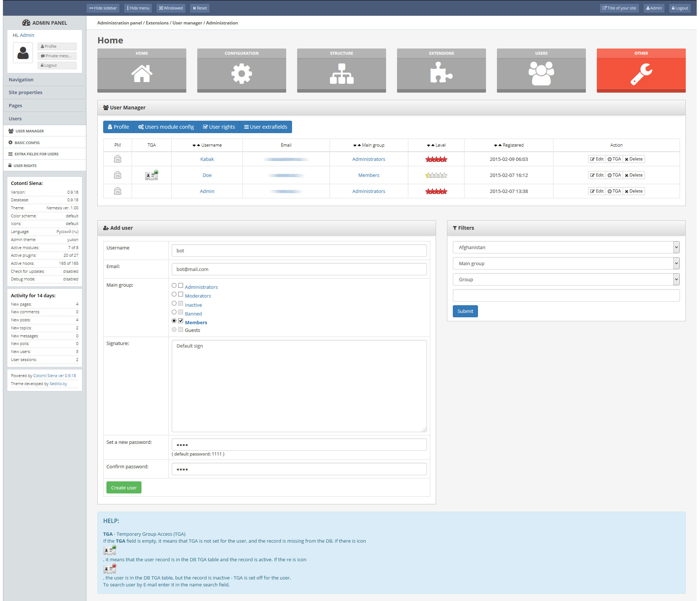Viewport: 700px width, 601px height.
Task: Click Delete for user Doe
Action: [x=634, y=175]
